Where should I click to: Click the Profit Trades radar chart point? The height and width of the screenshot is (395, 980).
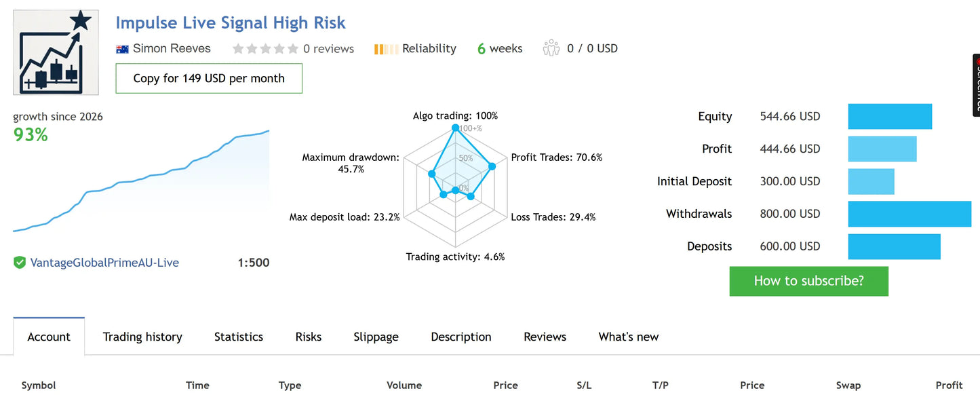492,166
